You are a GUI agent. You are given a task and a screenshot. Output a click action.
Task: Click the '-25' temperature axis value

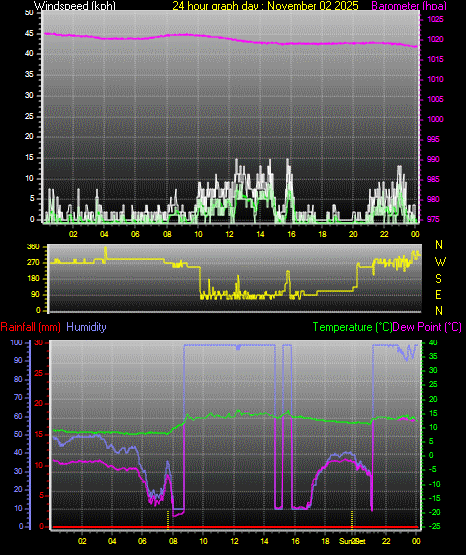coord(435,527)
